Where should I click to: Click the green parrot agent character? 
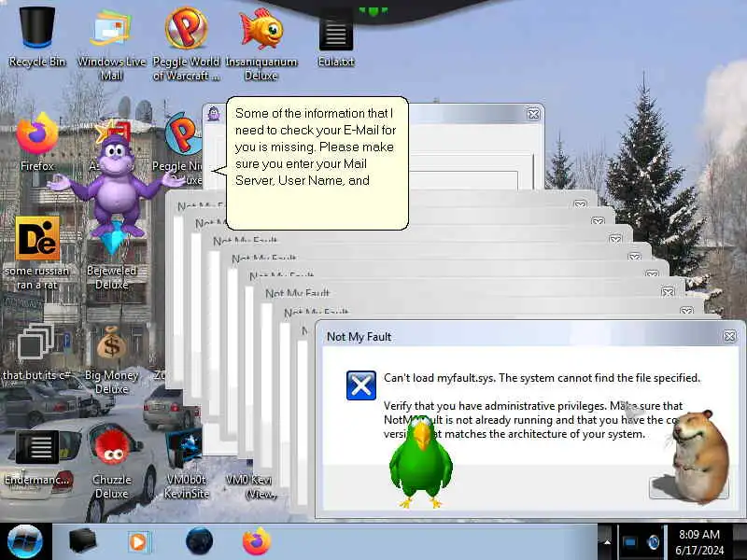click(421, 464)
